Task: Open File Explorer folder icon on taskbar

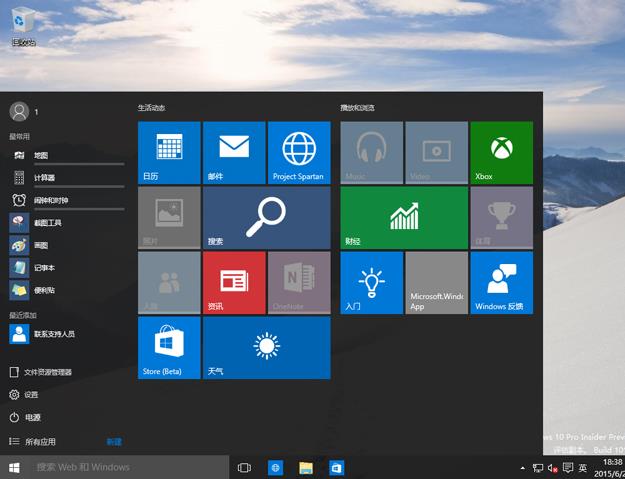Action: tap(306, 467)
